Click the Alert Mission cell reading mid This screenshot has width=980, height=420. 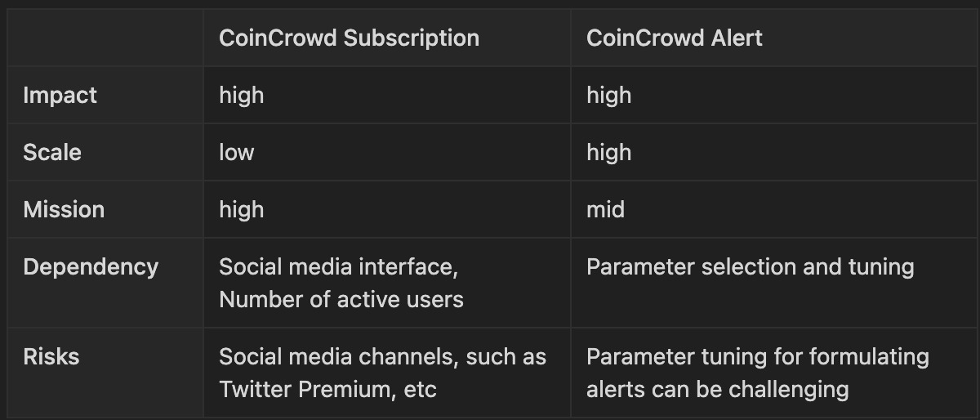click(605, 210)
